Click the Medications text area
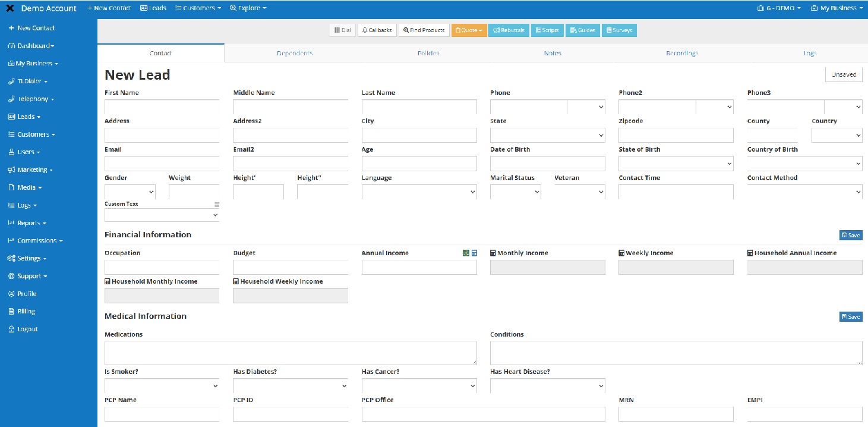Screen dimensions: 868x427 click(x=291, y=353)
